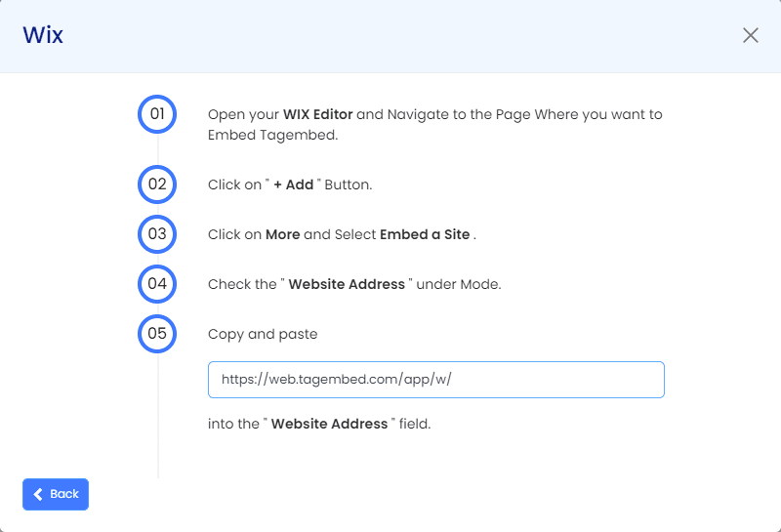This screenshot has height=532, width=781.
Task: Click the Back button
Action: [56, 494]
